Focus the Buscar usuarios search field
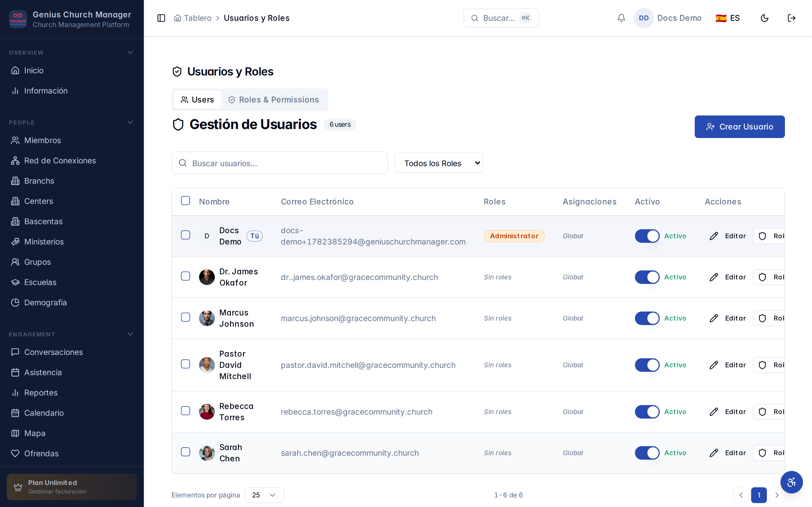 pos(279,163)
